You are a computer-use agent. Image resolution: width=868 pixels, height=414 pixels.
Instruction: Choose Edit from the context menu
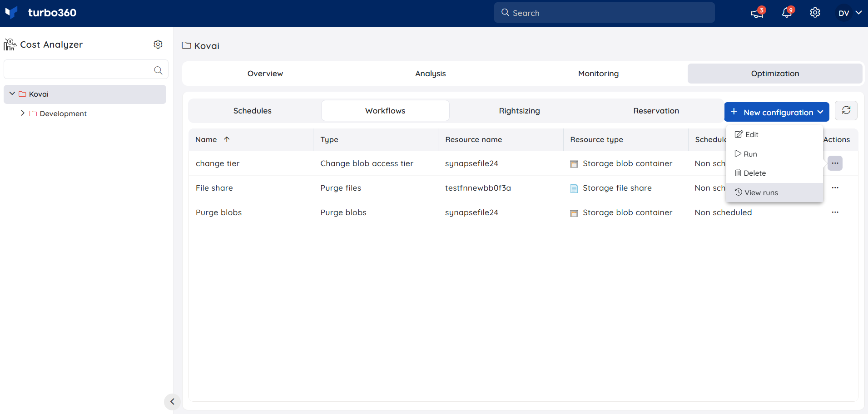[774, 134]
